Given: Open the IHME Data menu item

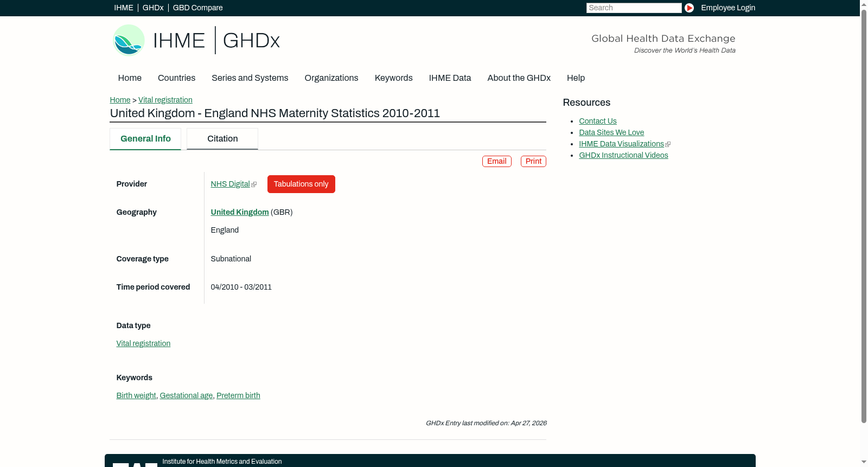Looking at the screenshot, I should tap(450, 78).
